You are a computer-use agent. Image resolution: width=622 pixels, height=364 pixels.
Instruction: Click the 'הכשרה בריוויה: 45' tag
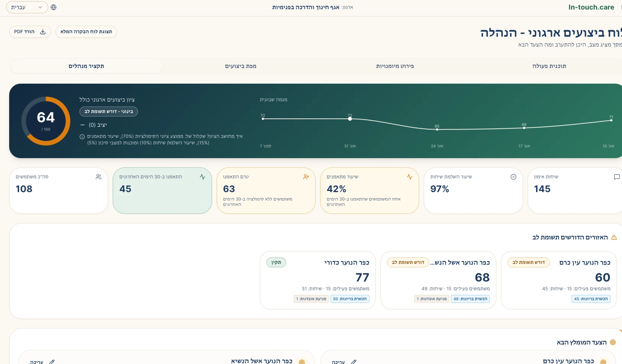coord(591,299)
